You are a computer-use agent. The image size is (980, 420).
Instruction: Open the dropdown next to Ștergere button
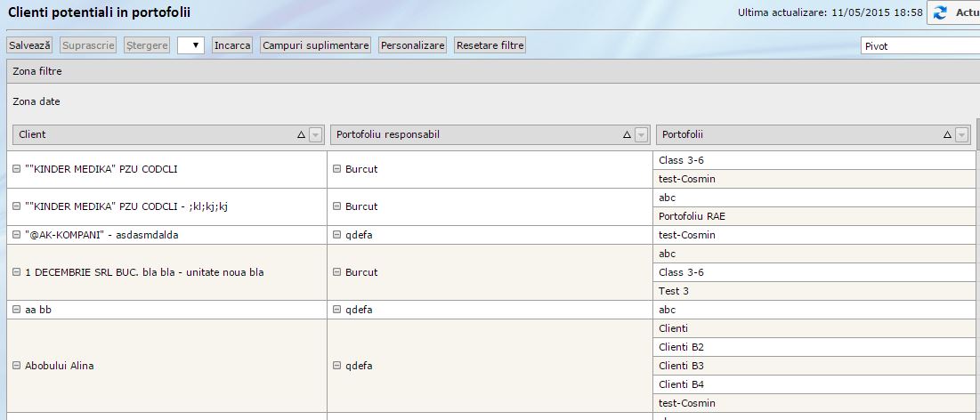coord(190,45)
